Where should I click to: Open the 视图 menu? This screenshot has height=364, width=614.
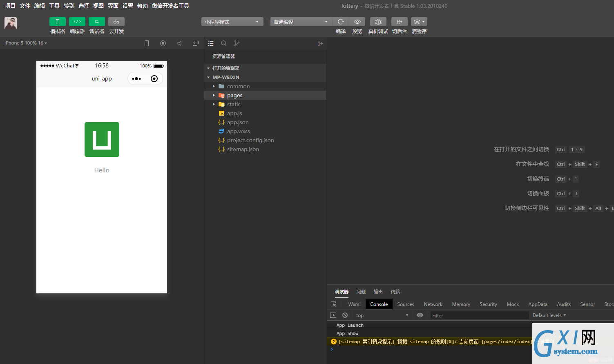point(98,6)
